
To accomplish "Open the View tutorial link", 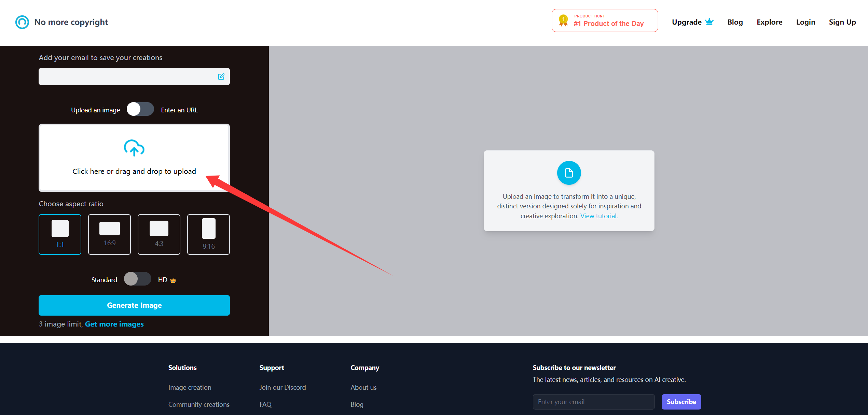I will (598, 216).
